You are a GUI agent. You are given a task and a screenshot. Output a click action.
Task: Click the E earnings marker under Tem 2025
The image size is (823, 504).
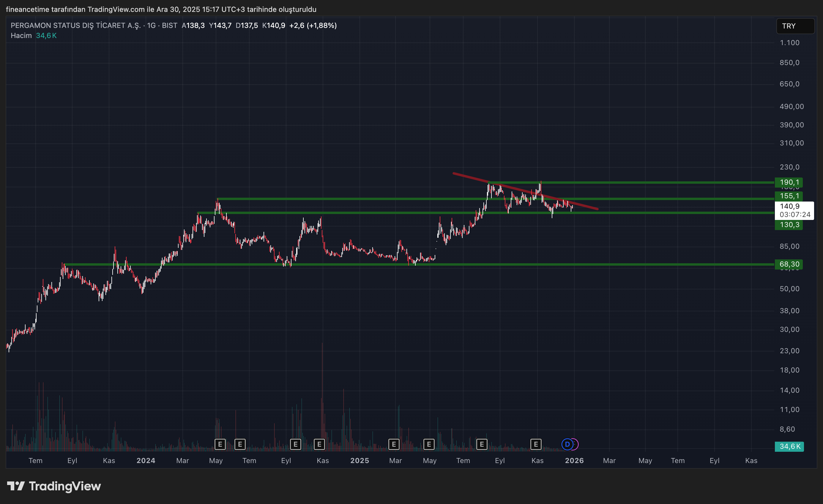(x=482, y=444)
